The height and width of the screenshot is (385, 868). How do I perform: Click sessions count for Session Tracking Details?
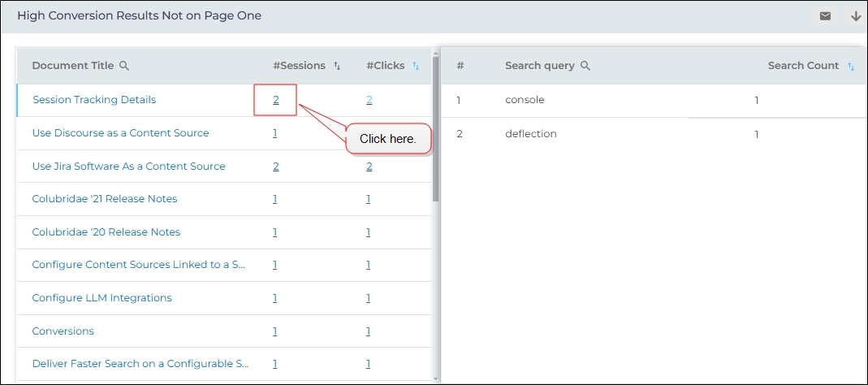pos(276,100)
